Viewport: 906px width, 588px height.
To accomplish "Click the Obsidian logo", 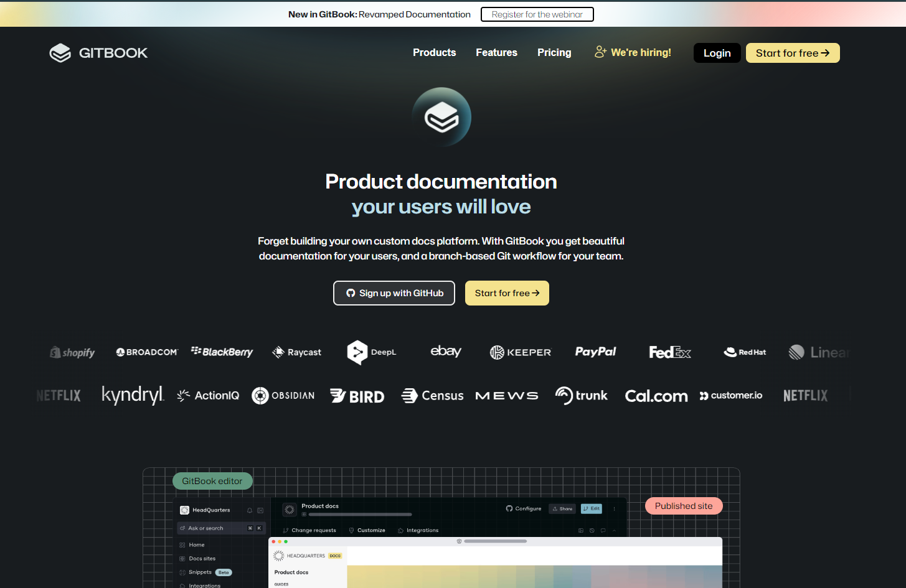I will tap(283, 395).
